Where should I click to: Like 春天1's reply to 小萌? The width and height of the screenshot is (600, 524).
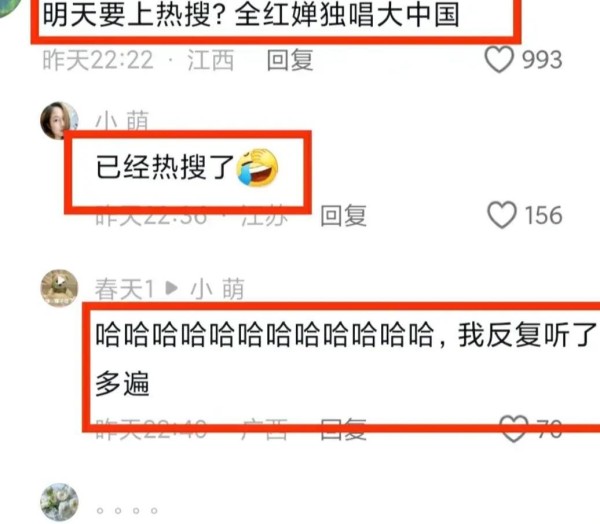(514, 428)
